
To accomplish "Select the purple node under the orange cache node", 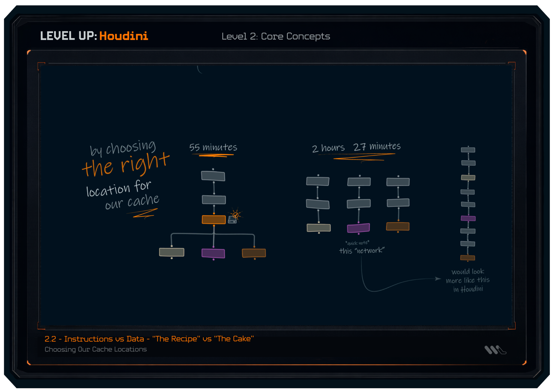I will point(213,253).
